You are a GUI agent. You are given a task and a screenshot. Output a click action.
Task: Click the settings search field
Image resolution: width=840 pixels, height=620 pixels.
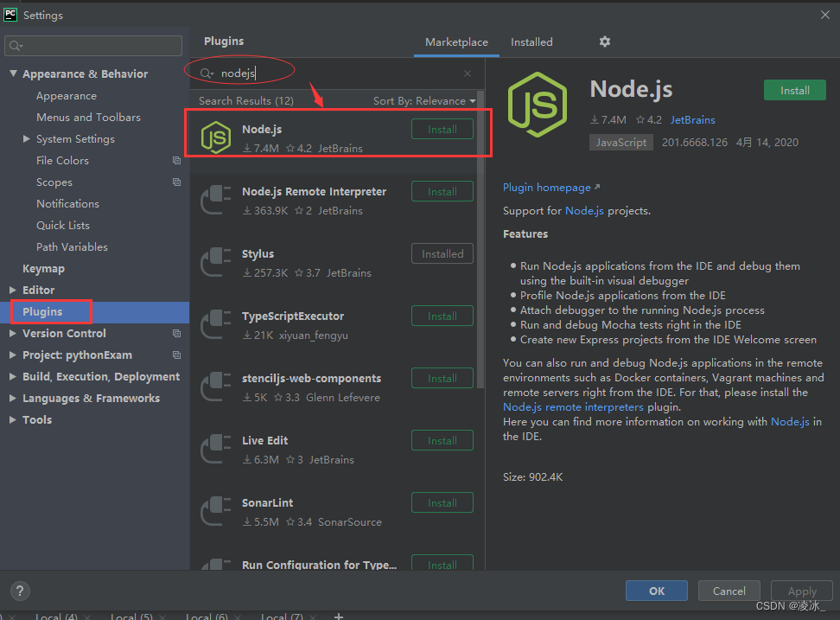(x=93, y=46)
